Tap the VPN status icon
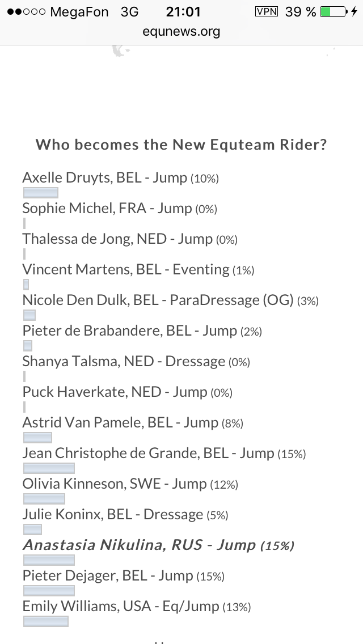 click(267, 11)
